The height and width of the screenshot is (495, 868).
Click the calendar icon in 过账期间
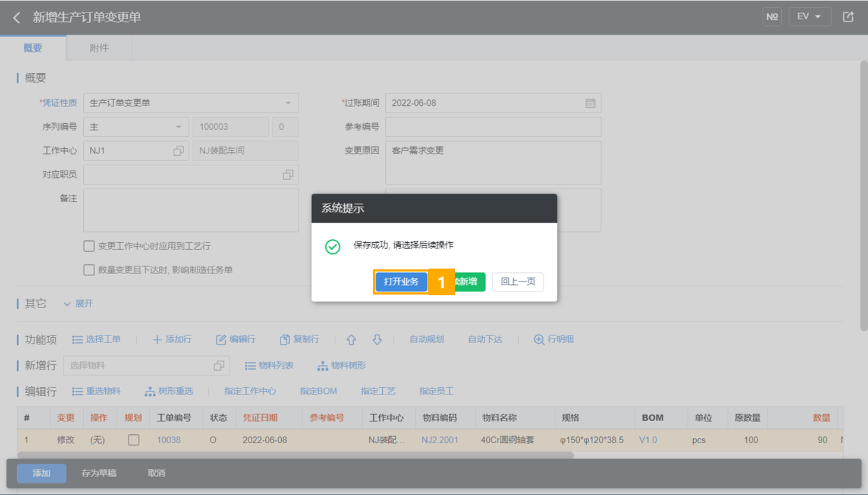coord(590,103)
